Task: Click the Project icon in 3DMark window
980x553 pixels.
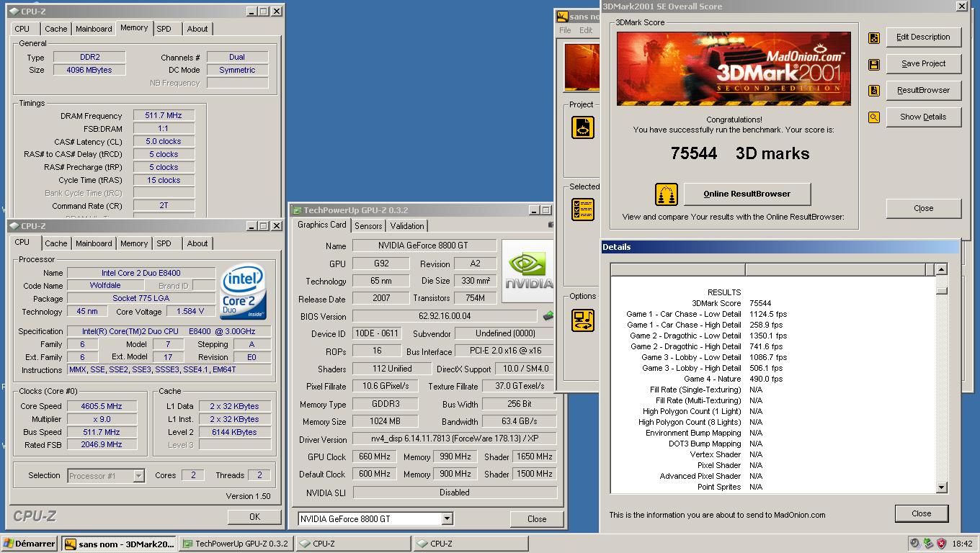Action: point(583,127)
